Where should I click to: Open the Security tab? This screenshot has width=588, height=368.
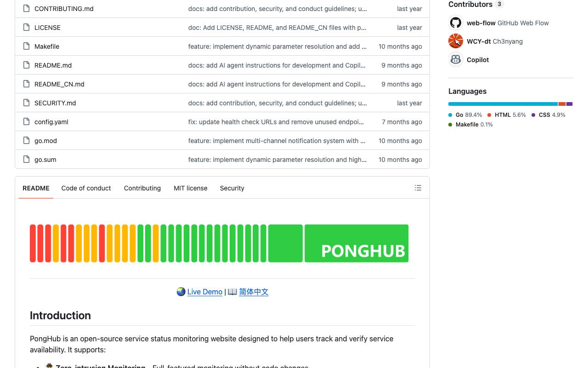232,188
